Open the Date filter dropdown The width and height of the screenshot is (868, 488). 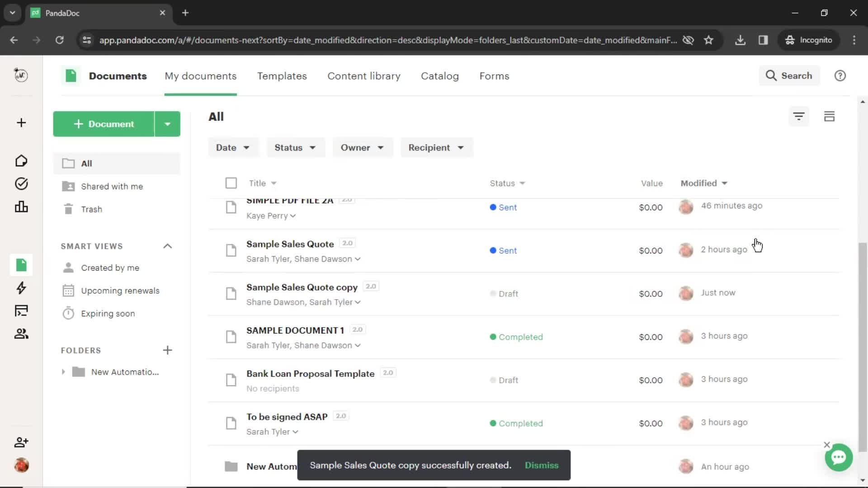point(232,147)
